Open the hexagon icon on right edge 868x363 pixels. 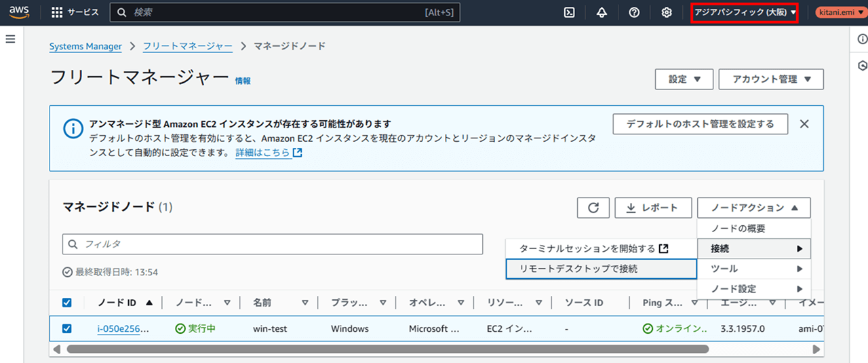point(862,66)
